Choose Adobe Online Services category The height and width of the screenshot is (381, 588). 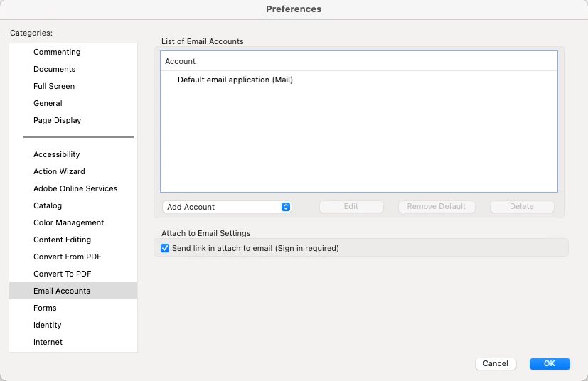click(75, 188)
